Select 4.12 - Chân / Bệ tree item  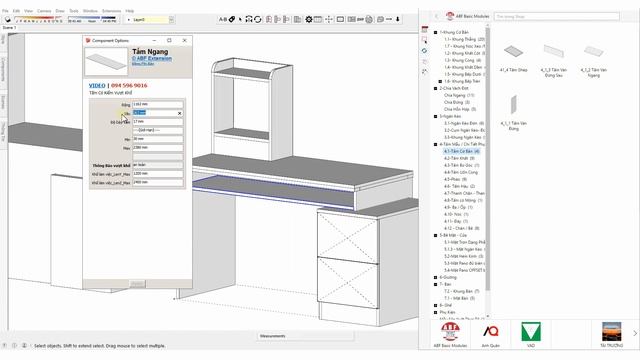[x=462, y=228]
